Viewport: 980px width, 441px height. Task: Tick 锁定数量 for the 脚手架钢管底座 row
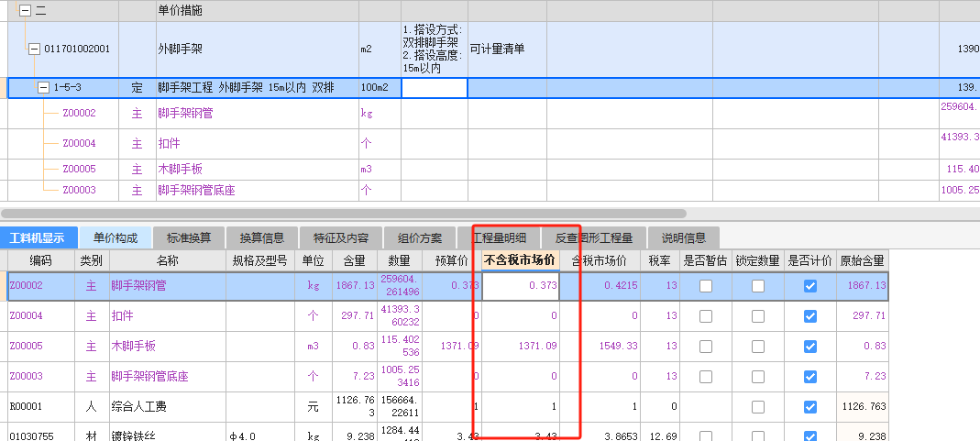758,377
